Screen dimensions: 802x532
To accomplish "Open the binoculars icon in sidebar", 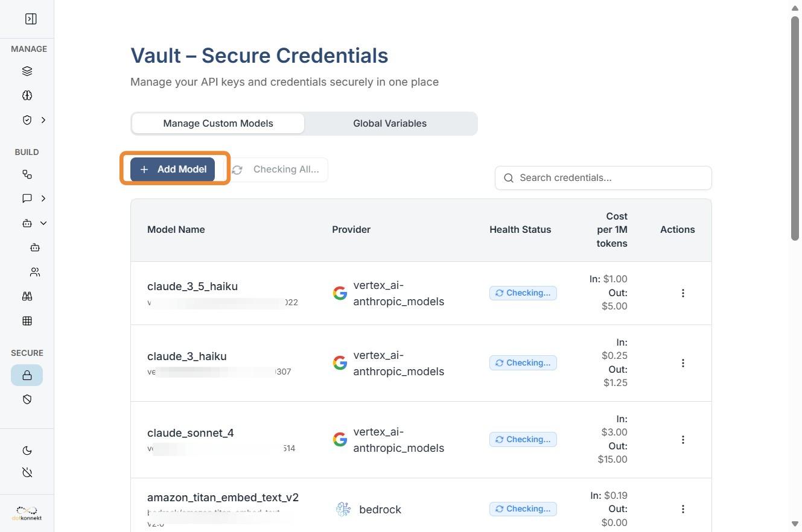I will [x=27, y=296].
